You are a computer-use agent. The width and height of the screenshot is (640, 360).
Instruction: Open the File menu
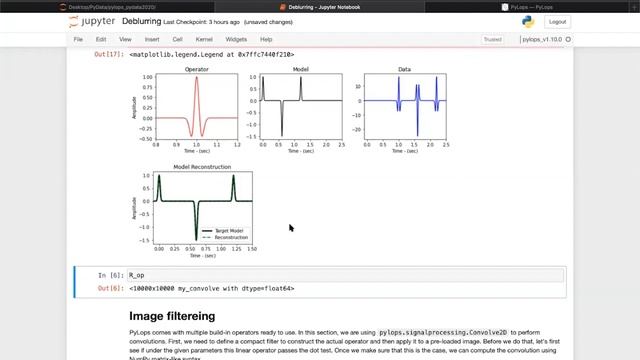coord(78,40)
